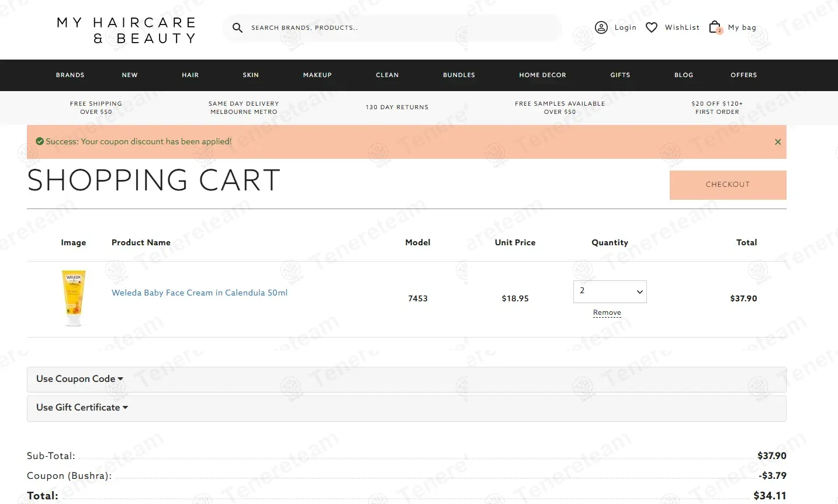Open the BLOG menu item

684,75
